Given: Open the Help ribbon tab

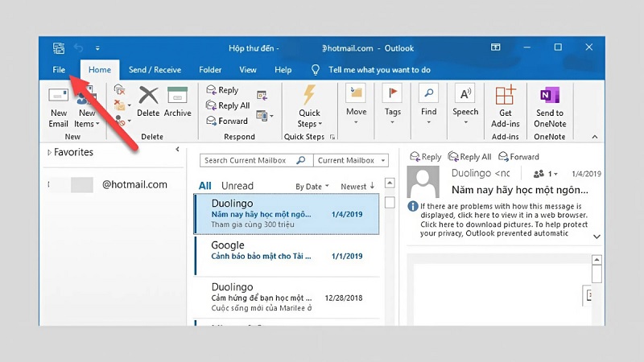Looking at the screenshot, I should [x=283, y=70].
